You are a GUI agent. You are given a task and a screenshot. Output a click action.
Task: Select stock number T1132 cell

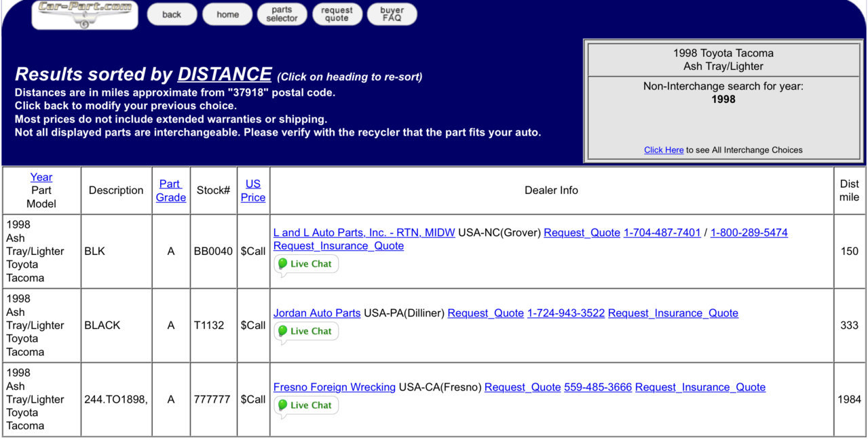[213, 325]
